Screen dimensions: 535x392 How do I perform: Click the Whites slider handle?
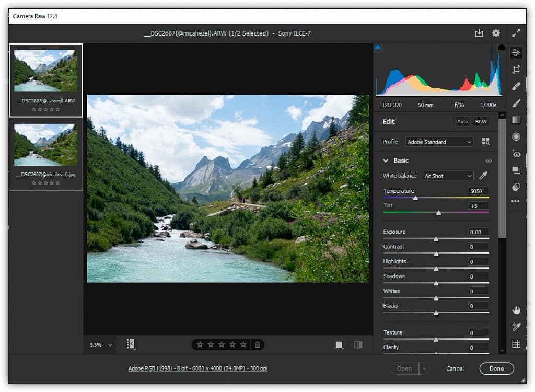[x=436, y=298]
